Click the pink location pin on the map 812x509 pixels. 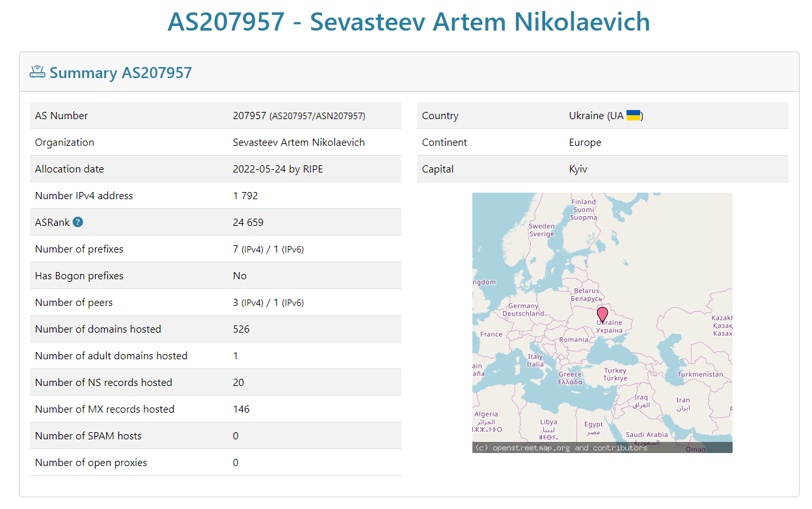pos(602,316)
